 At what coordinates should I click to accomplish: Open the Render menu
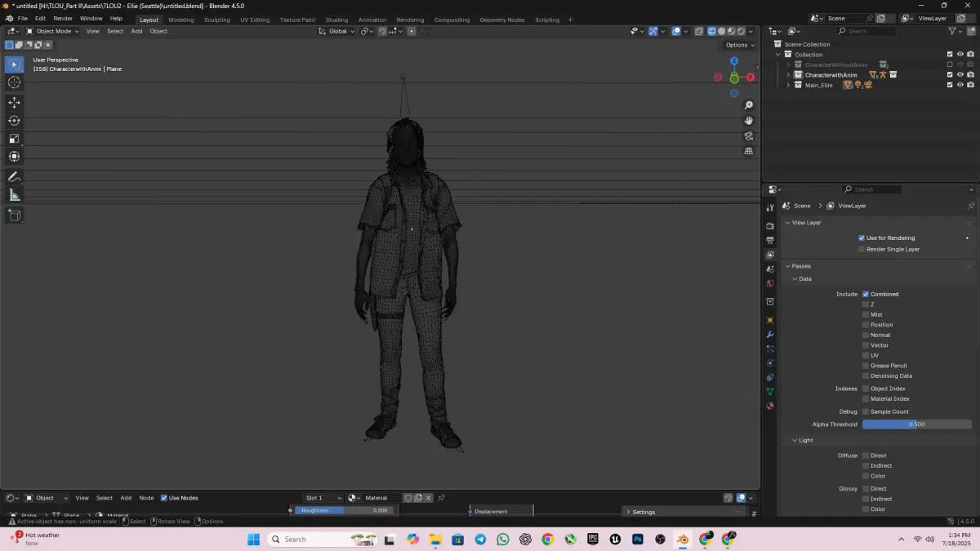pyautogui.click(x=63, y=18)
